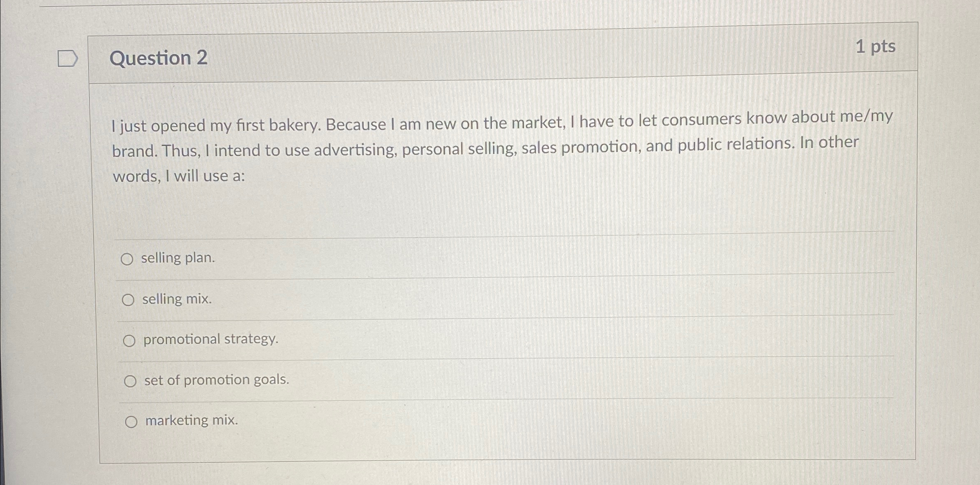Click the empty radio circle for "selling plan."
This screenshot has width=980, height=485.
click(129, 259)
